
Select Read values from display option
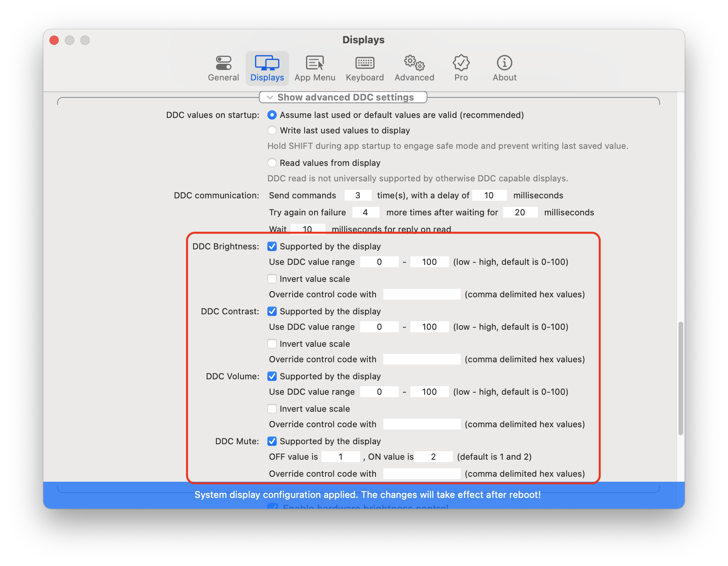272,163
